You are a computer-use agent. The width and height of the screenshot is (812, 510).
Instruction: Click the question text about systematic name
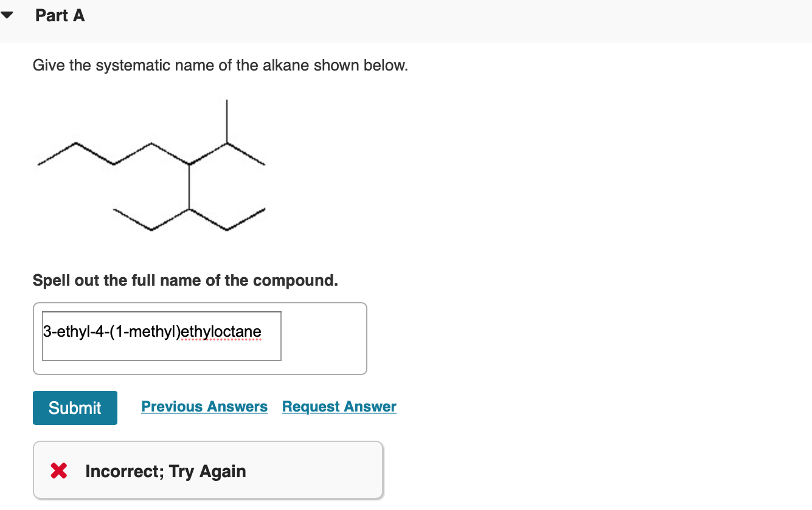pos(221,65)
